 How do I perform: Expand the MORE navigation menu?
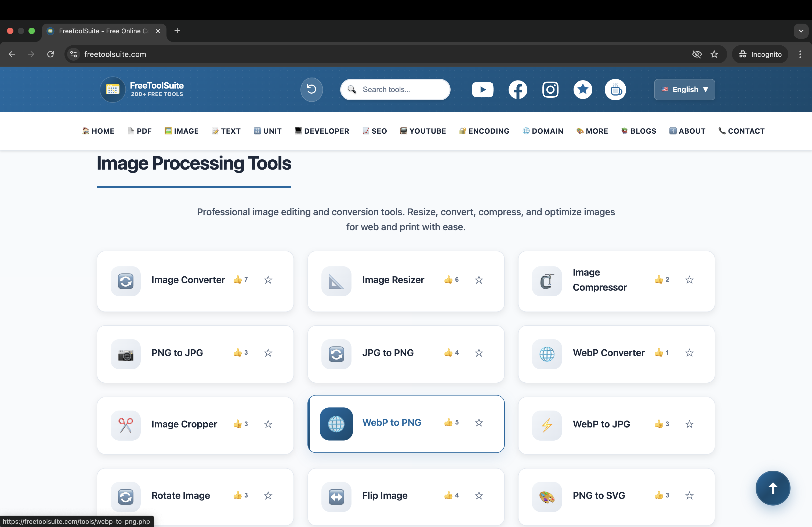point(592,131)
